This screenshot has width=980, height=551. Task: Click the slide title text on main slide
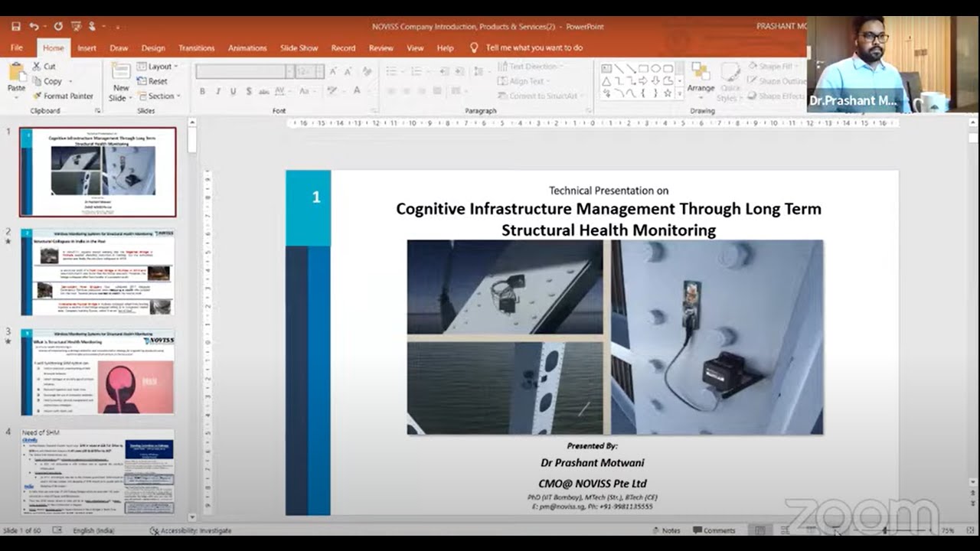pyautogui.click(x=609, y=219)
